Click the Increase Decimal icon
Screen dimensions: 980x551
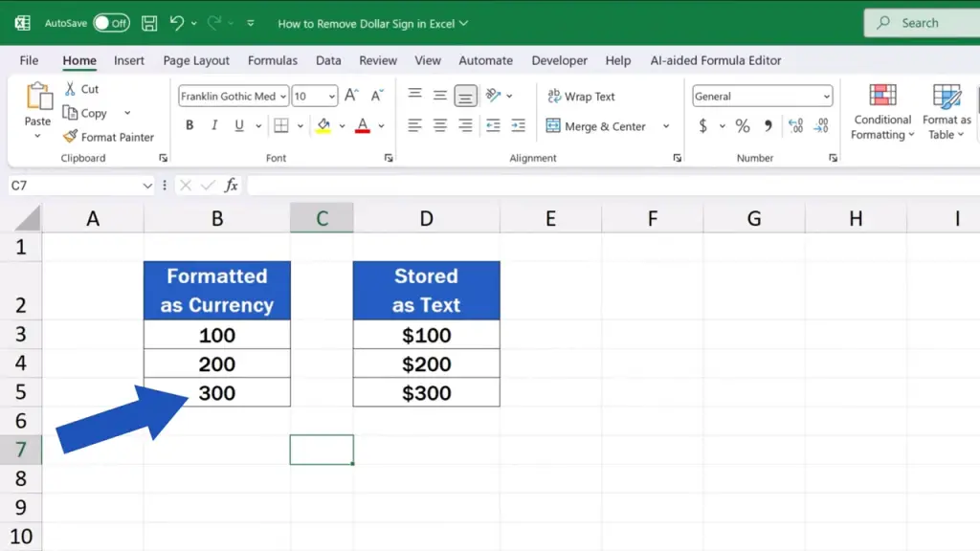pos(795,126)
